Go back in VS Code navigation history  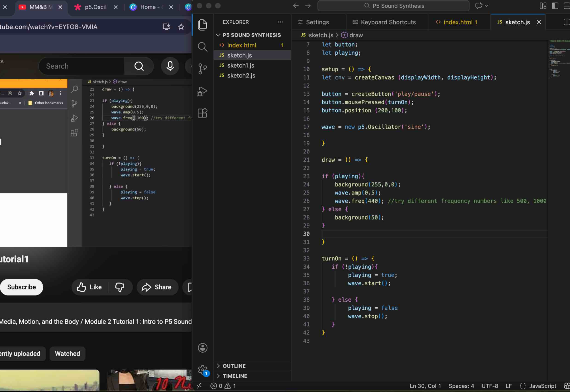(296, 6)
